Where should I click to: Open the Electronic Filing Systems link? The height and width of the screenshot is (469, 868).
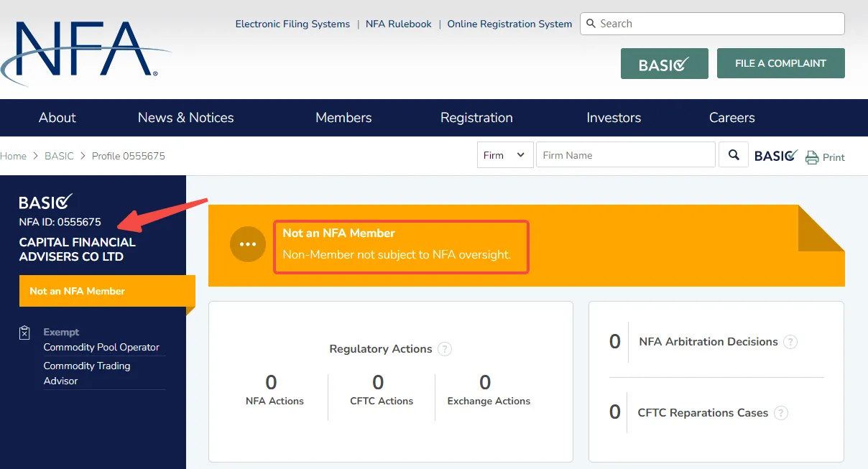pos(292,24)
